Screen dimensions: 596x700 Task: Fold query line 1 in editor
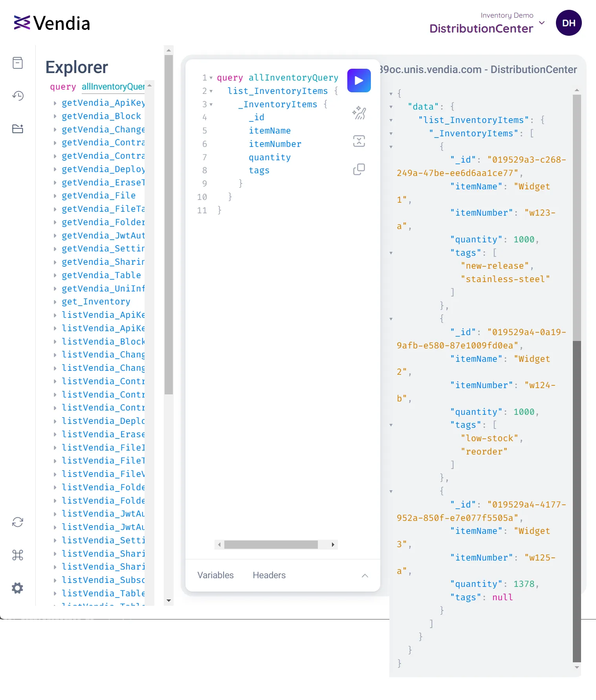point(211,78)
